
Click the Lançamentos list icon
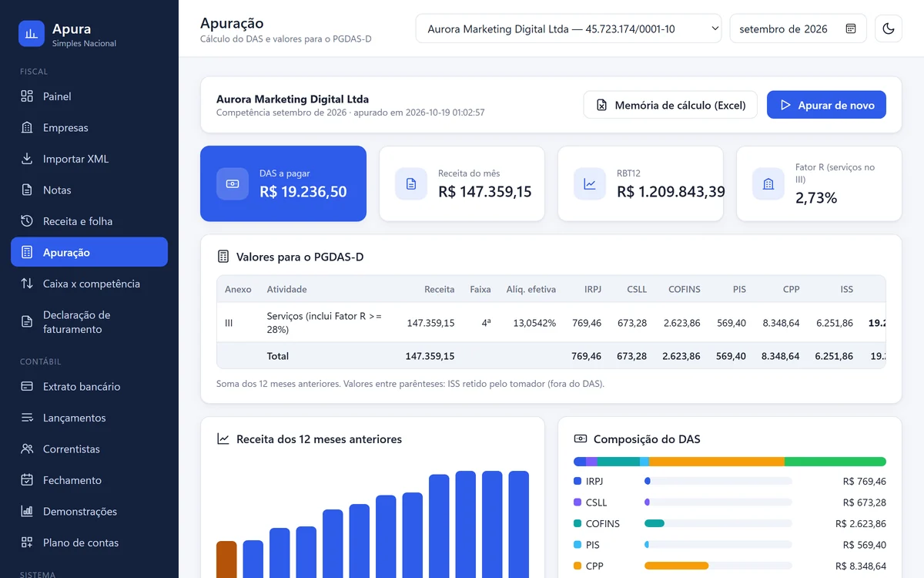click(x=27, y=418)
